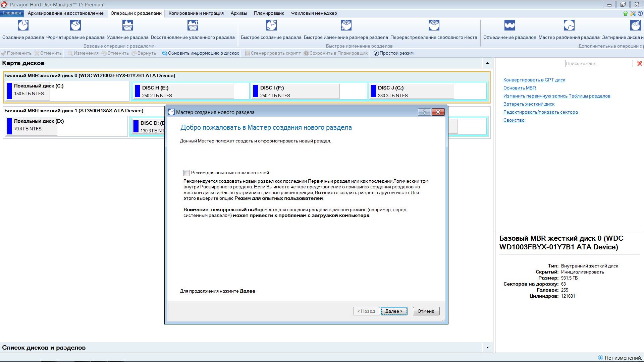Click the command search (Поиск команд) field
644x362 pixels.
(x=598, y=63)
